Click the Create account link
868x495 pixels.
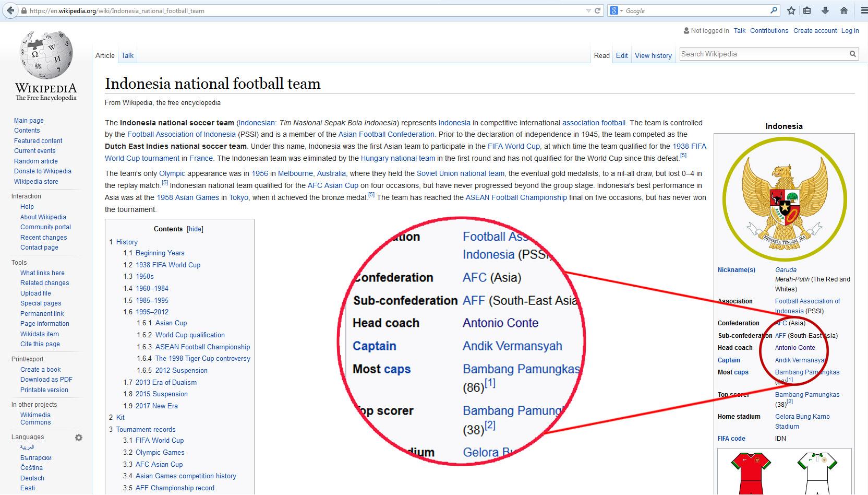pos(815,31)
